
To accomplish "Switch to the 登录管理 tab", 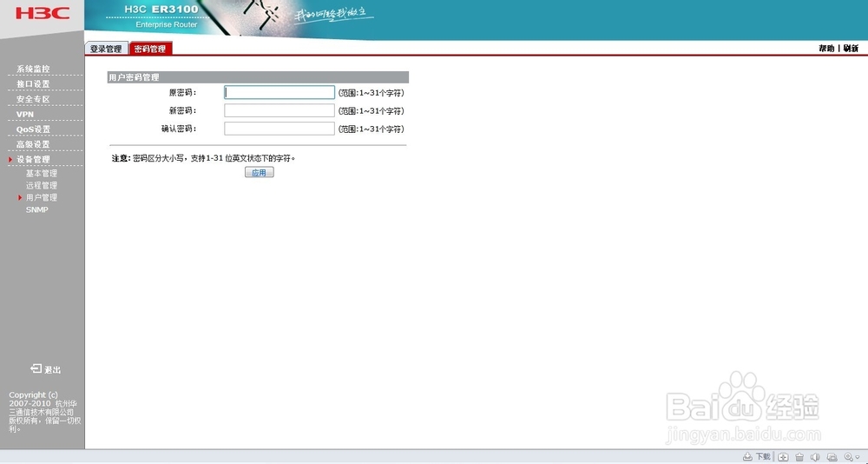I will point(106,49).
